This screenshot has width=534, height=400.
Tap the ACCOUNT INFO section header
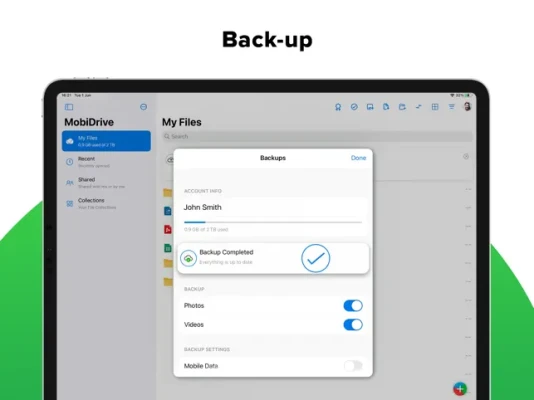coord(203,191)
